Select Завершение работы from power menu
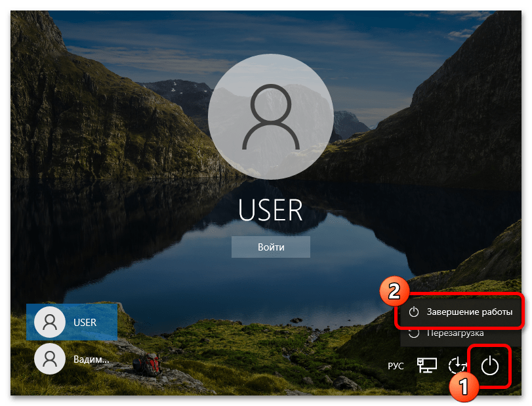The image size is (532, 406). [x=468, y=312]
